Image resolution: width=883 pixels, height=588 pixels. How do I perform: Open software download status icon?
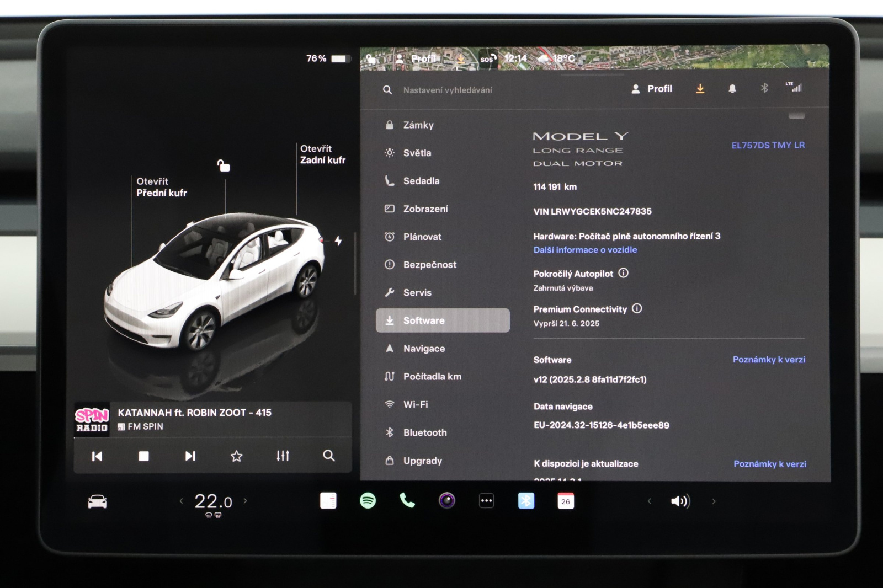click(700, 89)
